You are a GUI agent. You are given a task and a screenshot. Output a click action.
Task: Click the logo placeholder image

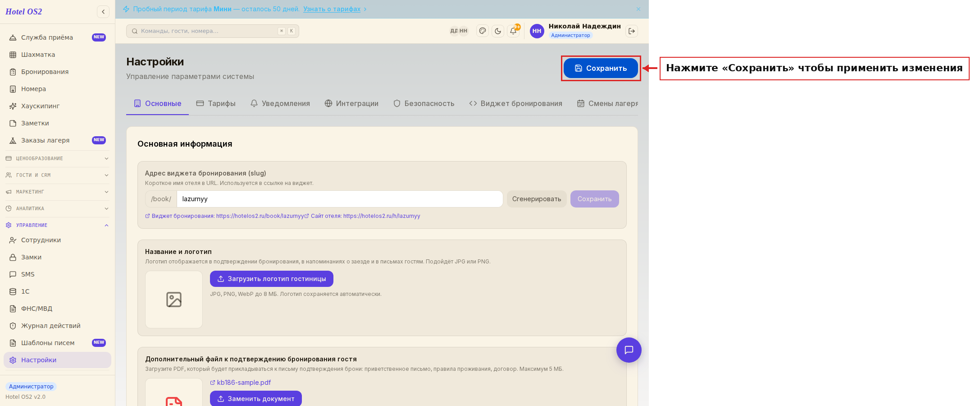[x=174, y=300]
